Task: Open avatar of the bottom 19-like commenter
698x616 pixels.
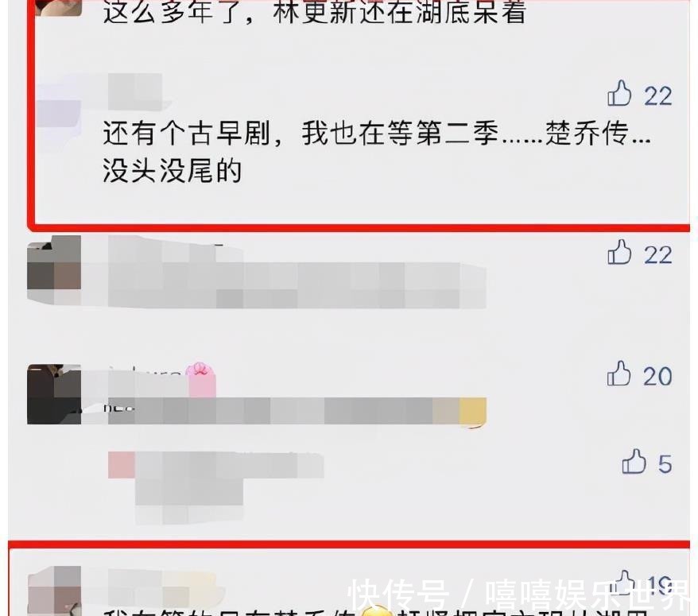Action: point(55,591)
